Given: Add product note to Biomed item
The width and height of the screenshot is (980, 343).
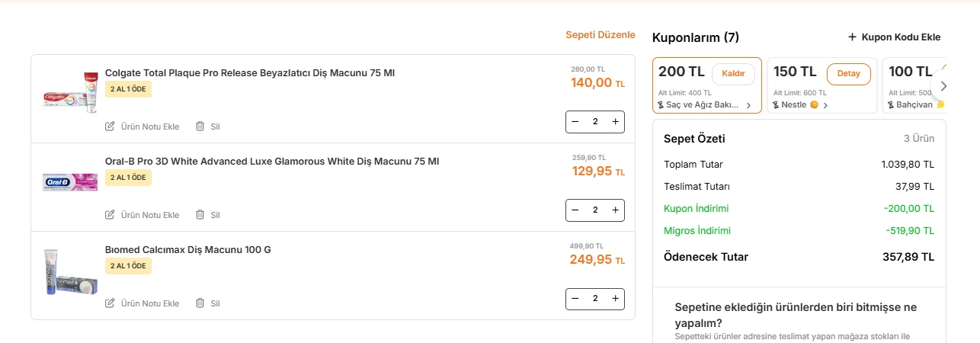Looking at the screenshot, I should tap(143, 303).
